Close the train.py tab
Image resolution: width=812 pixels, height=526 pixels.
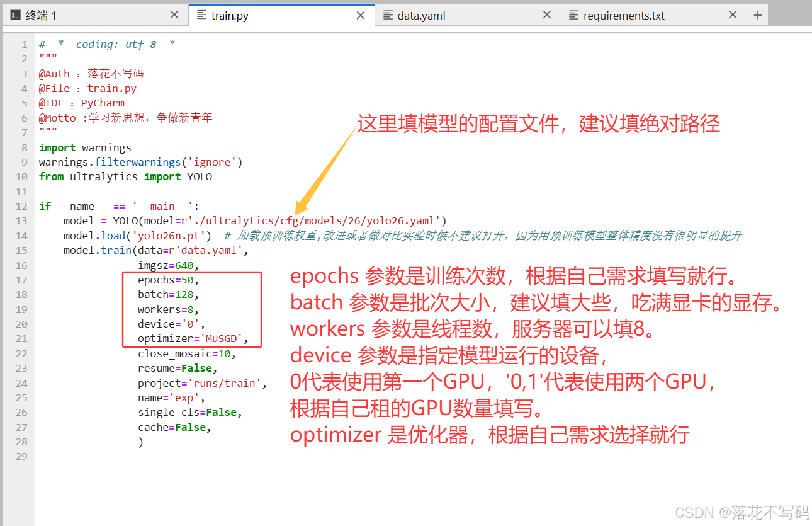(361, 16)
